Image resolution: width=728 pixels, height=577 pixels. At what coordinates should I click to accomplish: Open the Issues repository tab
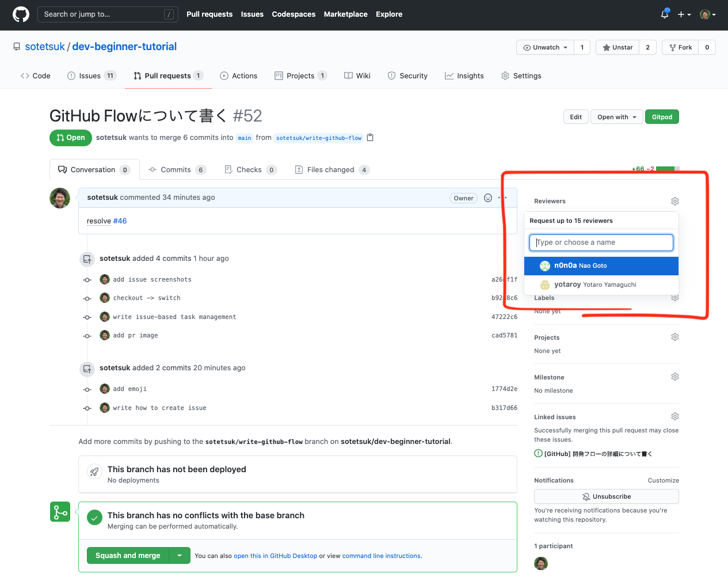(x=92, y=75)
